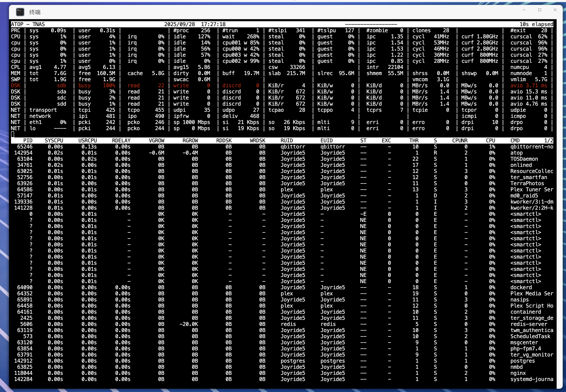Click the Plex Media Ser command entry
This screenshot has height=392, width=566.
[x=531, y=293]
